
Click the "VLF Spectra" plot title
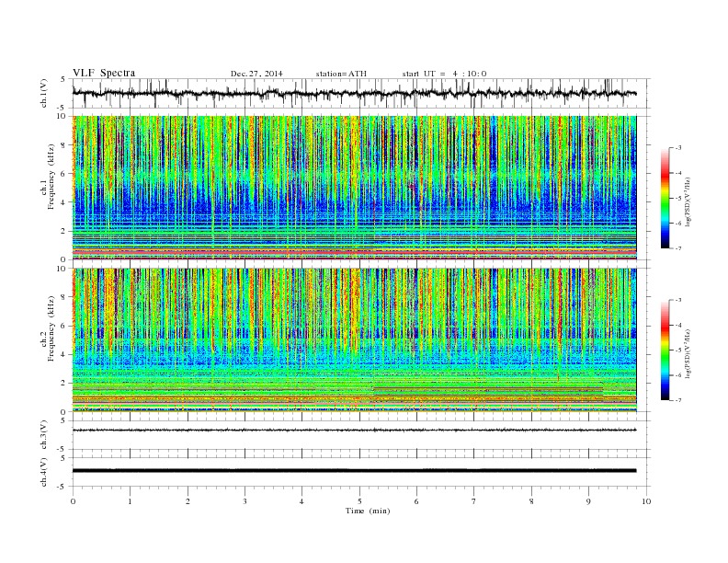[104, 73]
